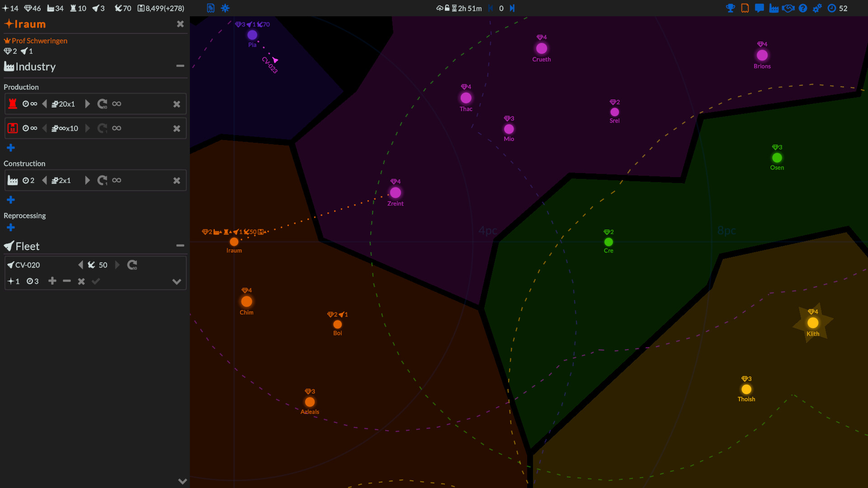Open the help question mark panel

803,8
